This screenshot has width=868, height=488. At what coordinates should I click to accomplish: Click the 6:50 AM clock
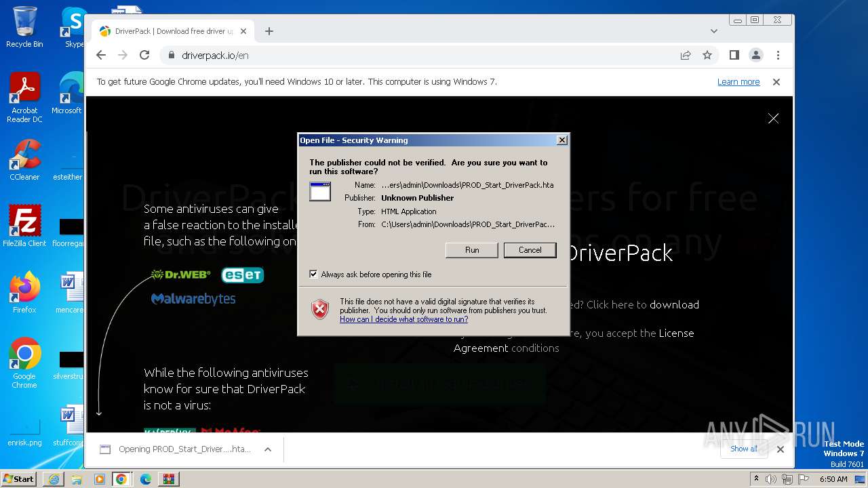(x=833, y=479)
